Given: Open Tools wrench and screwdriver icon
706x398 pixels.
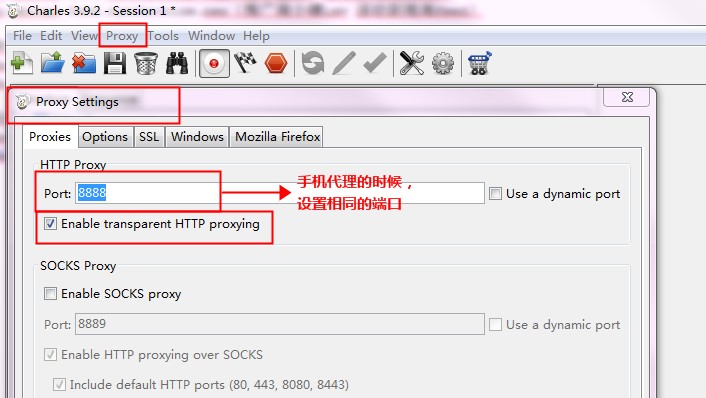Looking at the screenshot, I should [412, 63].
